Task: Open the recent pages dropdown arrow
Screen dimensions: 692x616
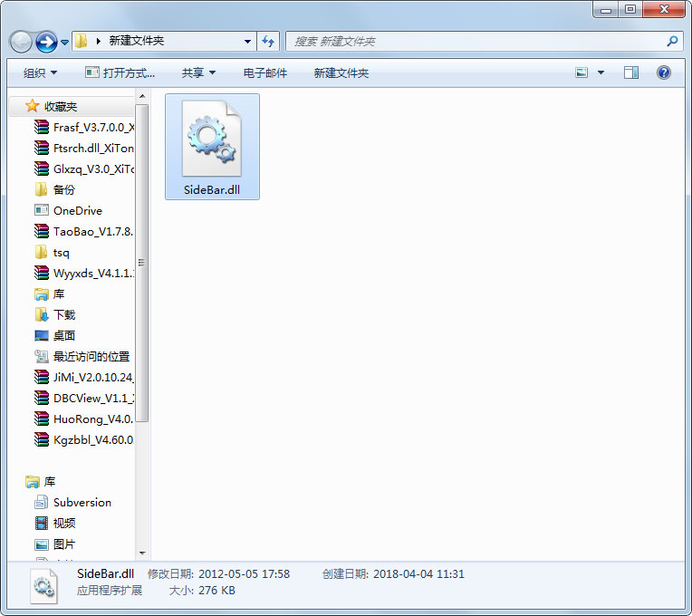Action: 64,43
